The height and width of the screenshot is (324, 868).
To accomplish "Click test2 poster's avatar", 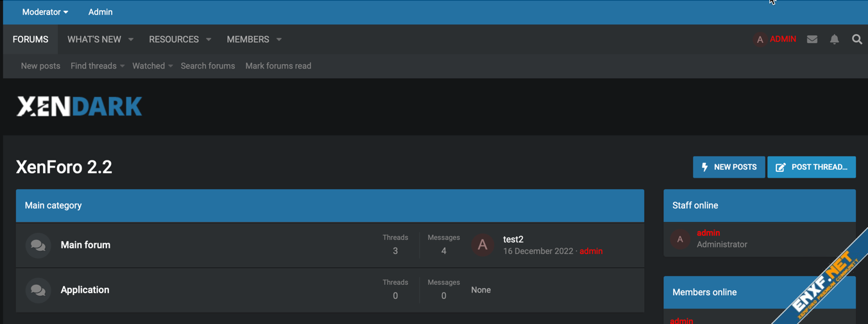I will click(x=482, y=244).
